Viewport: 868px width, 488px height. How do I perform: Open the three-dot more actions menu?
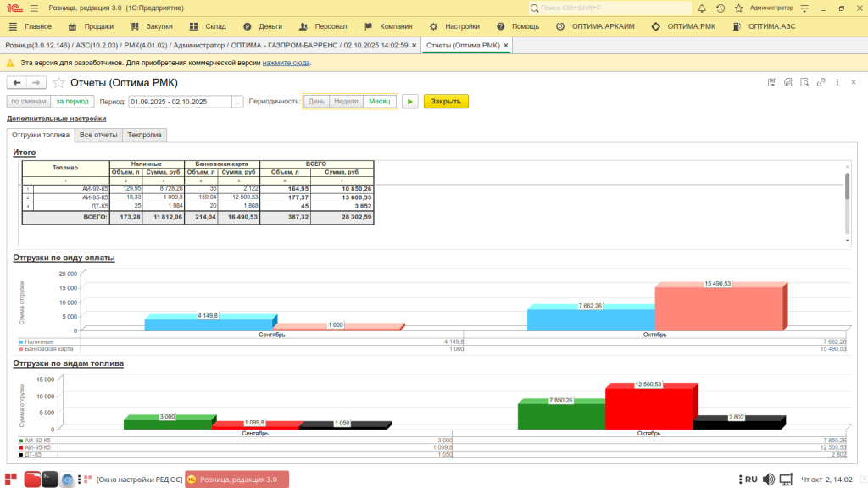[x=837, y=82]
